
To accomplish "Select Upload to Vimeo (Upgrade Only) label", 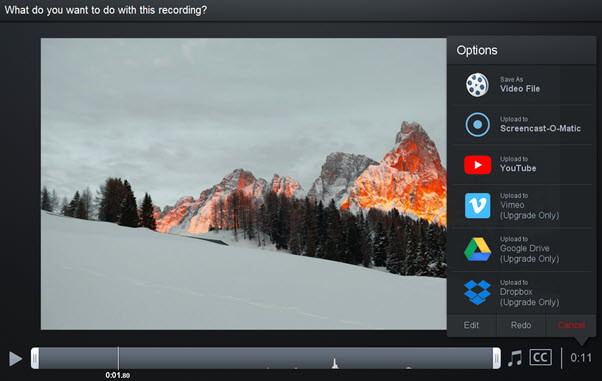I will tap(529, 206).
